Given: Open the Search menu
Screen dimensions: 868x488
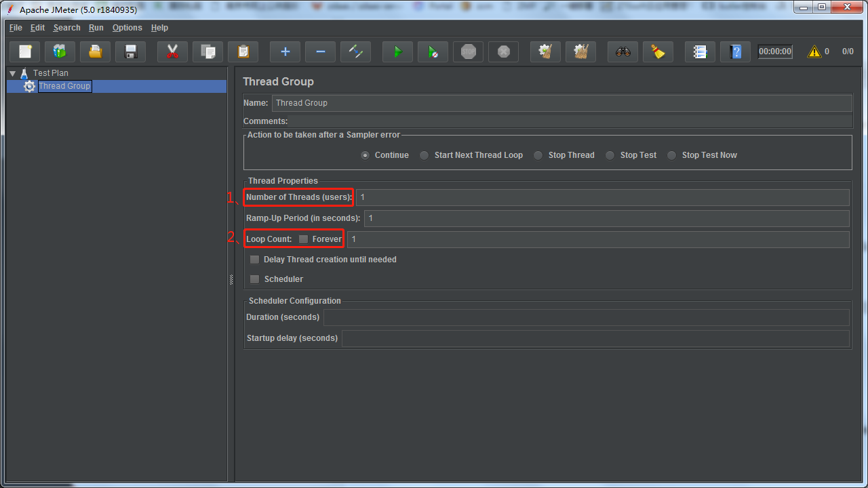Looking at the screenshot, I should [67, 28].
